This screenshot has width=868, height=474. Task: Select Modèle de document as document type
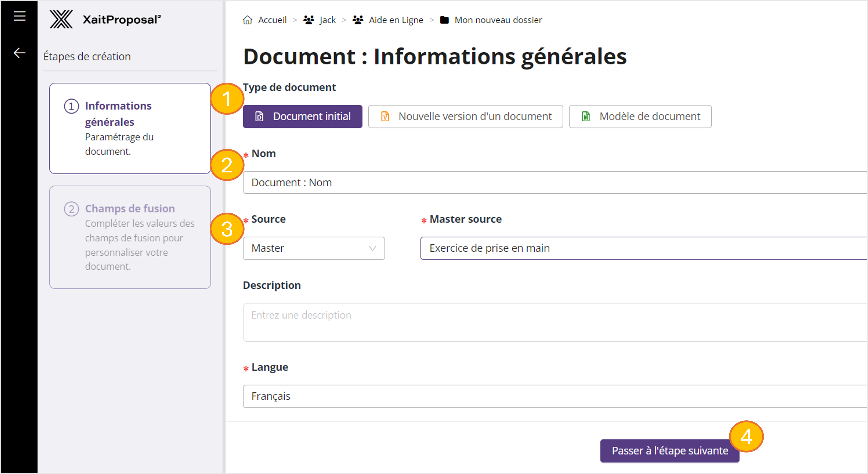click(640, 116)
